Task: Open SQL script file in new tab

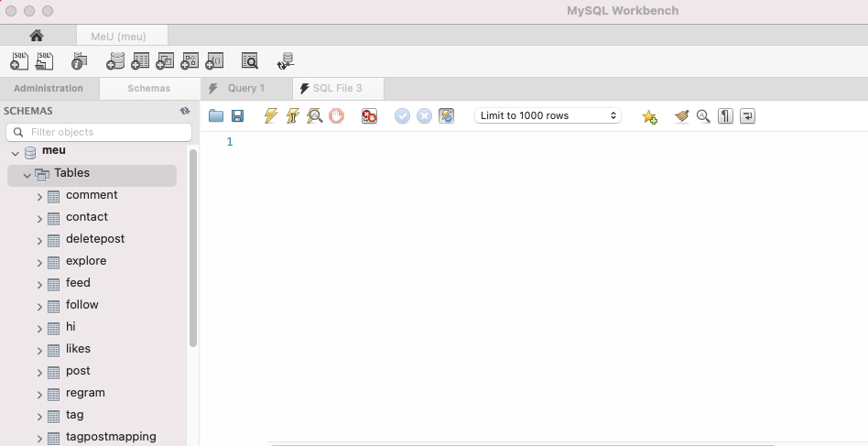Action: (44, 60)
